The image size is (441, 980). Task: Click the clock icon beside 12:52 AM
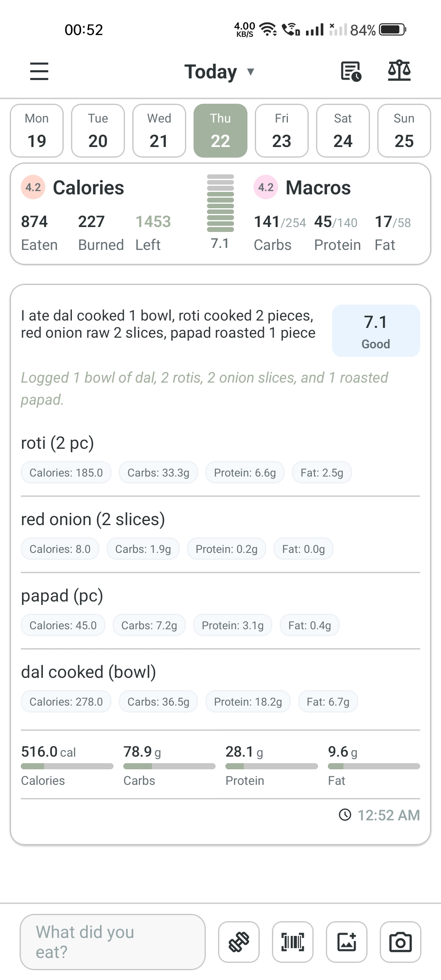pos(344,815)
